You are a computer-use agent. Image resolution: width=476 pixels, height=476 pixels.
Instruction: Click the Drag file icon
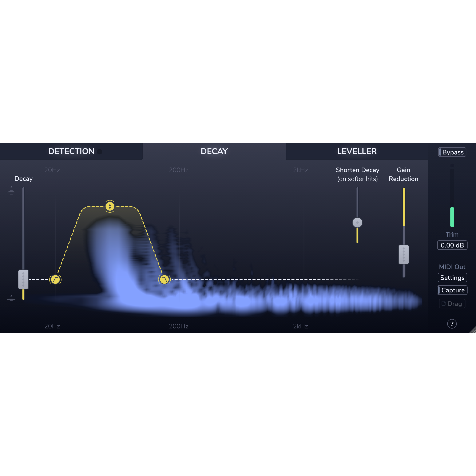click(443, 304)
